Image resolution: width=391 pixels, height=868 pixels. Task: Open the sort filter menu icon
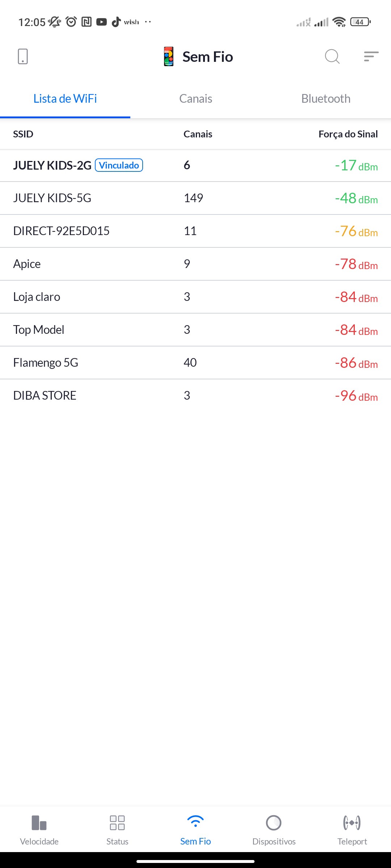[x=371, y=56]
